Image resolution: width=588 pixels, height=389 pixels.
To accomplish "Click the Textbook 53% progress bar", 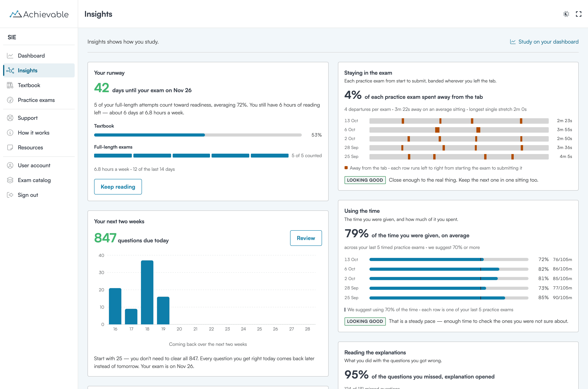I will [198, 135].
